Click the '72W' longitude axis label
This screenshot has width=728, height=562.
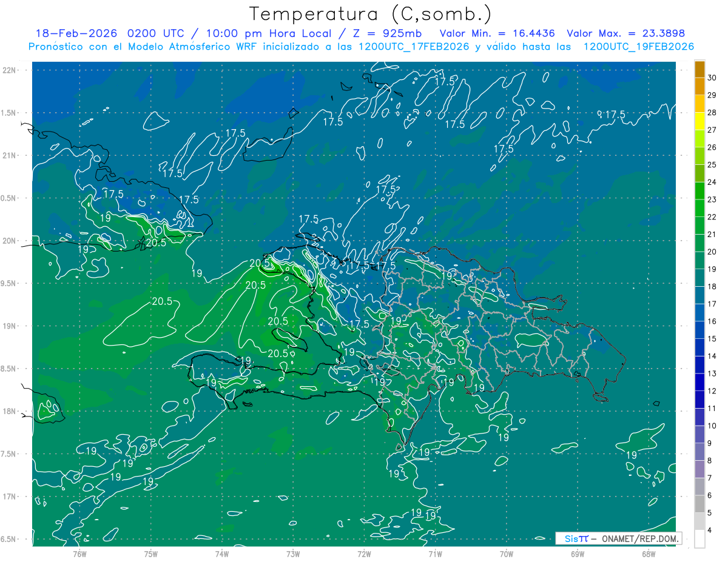364,554
